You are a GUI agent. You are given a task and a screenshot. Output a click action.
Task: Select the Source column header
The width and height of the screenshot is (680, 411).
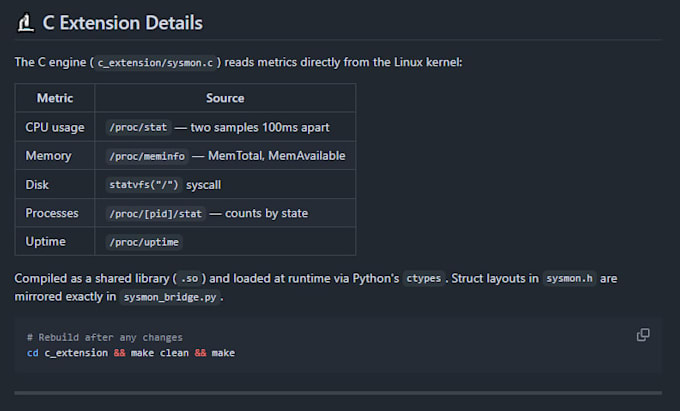pyautogui.click(x=225, y=98)
